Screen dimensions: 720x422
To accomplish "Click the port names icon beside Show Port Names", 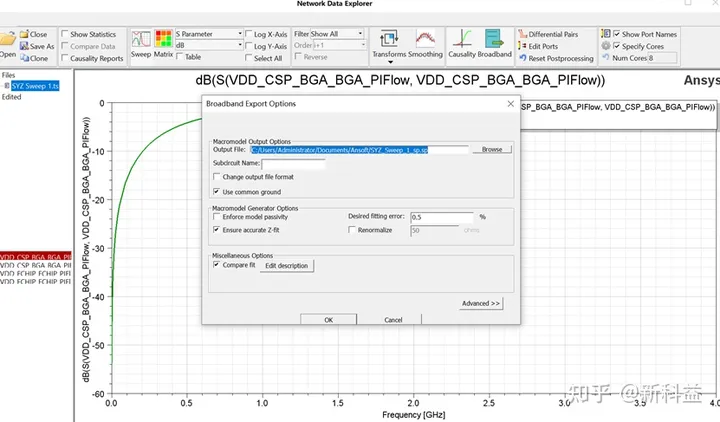I will click(606, 34).
